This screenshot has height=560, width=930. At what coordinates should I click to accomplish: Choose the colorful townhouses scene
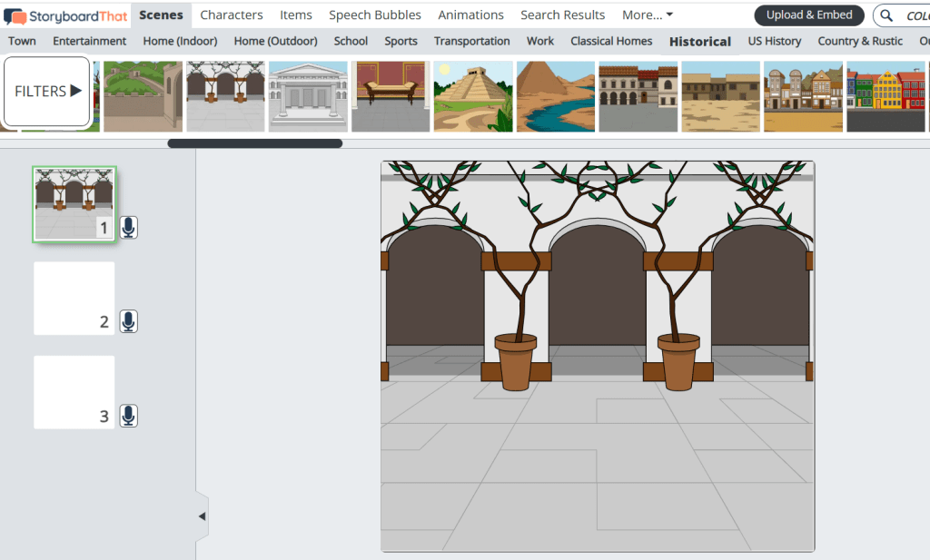click(885, 96)
